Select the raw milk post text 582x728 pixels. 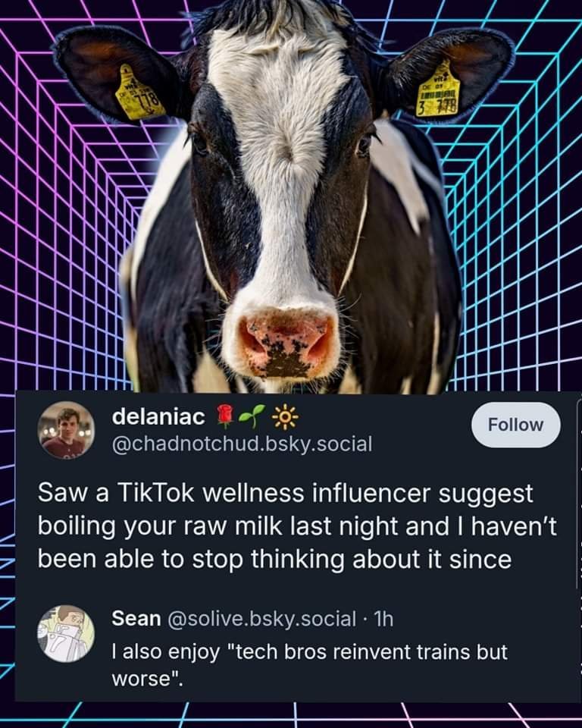pos(296,526)
